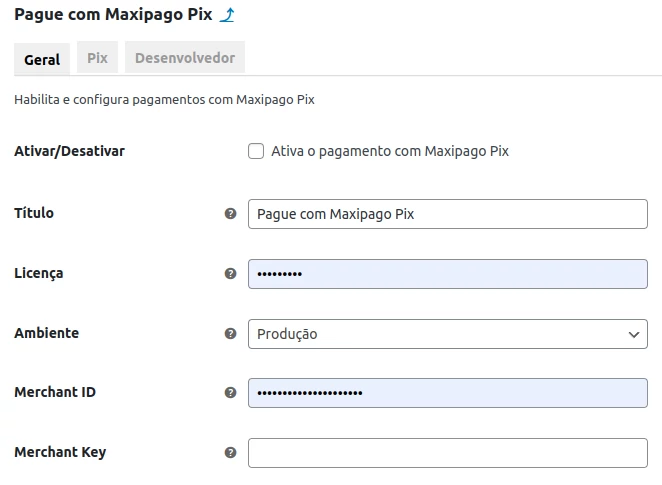Click the help icon next to Merchant ID

tap(231, 393)
